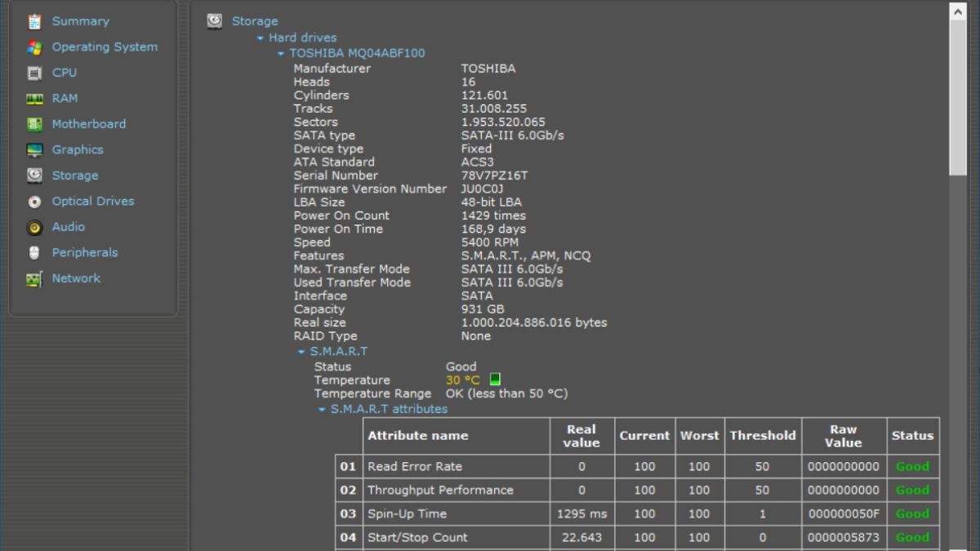Go to the CPU section
The width and height of the screenshot is (980, 551).
pyautogui.click(x=65, y=73)
